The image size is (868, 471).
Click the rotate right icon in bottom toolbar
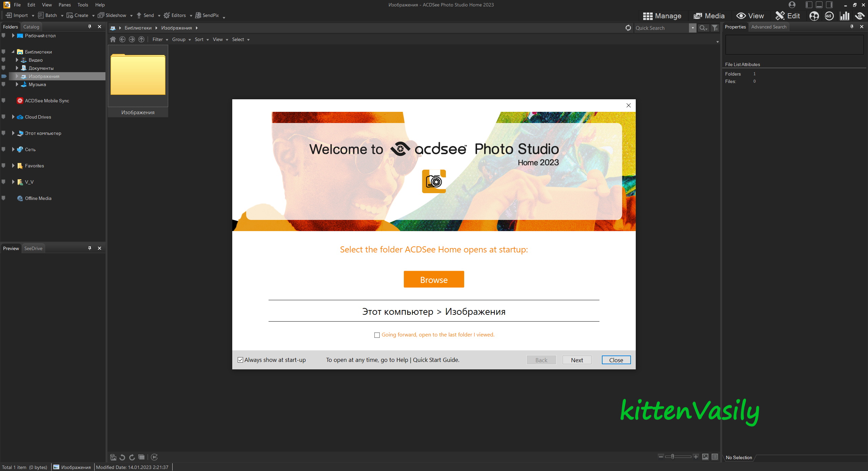click(132, 457)
